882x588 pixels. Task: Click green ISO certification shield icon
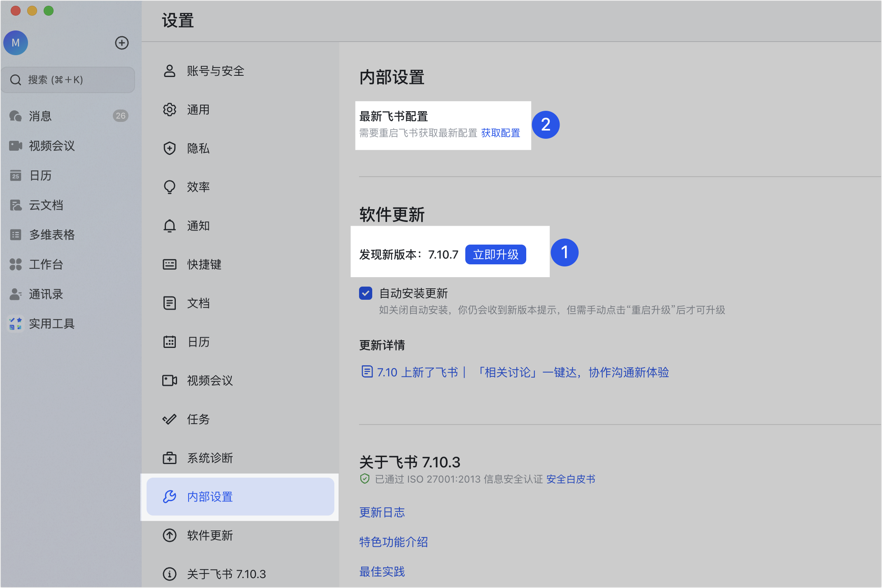click(365, 479)
